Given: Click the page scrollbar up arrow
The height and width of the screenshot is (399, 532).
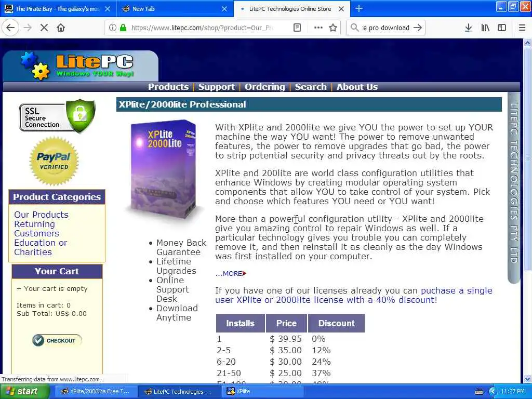Looking at the screenshot, I should point(527,43).
